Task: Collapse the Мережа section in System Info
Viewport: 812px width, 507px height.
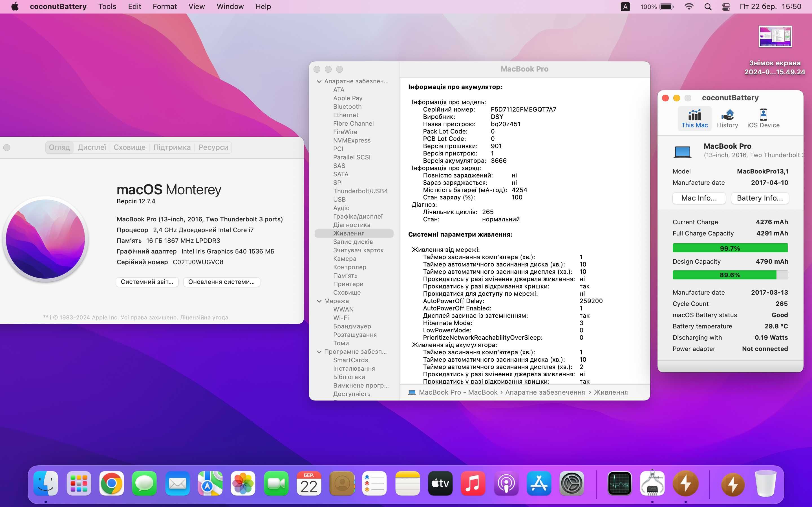Action: (320, 301)
